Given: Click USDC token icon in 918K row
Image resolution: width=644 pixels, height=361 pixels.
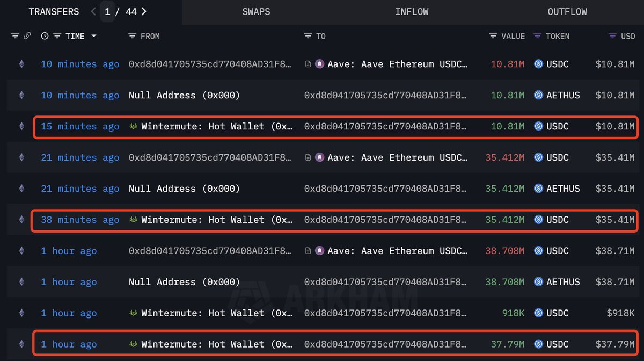Looking at the screenshot, I should 539,313.
